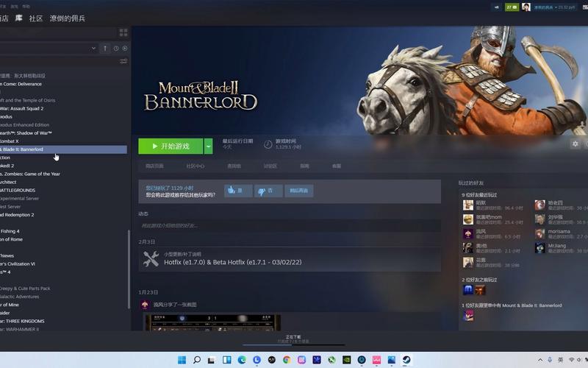This screenshot has width=588, height=368.
Task: Click the green 开始游戏 play button
Action: click(171, 146)
